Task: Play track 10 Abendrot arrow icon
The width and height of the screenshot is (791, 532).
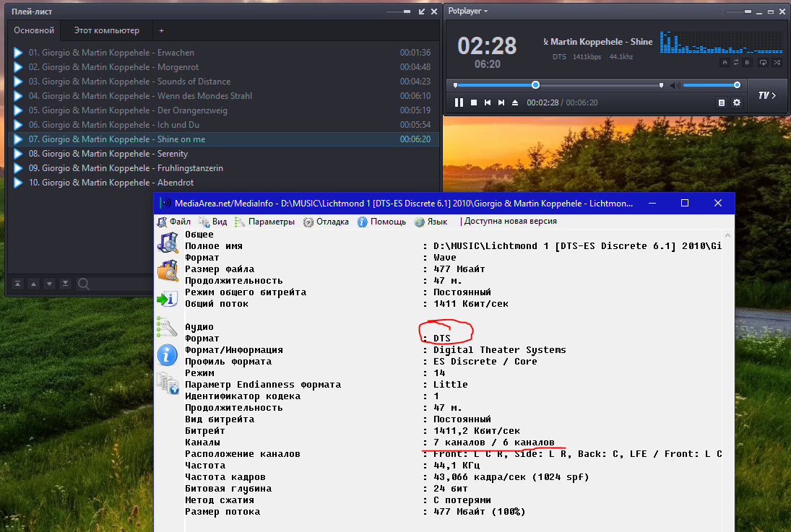Action: (x=18, y=183)
